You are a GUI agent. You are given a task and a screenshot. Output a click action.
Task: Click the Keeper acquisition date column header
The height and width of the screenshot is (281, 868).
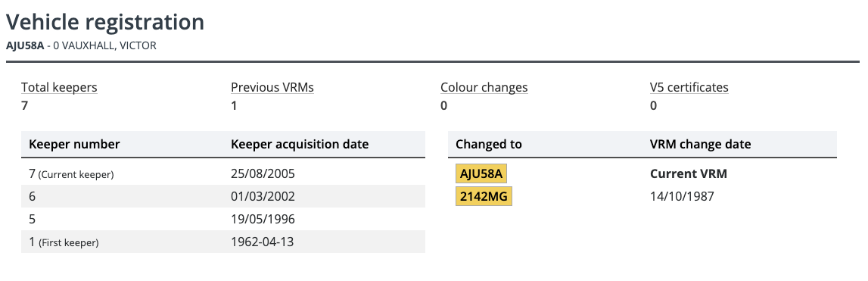[x=300, y=144]
